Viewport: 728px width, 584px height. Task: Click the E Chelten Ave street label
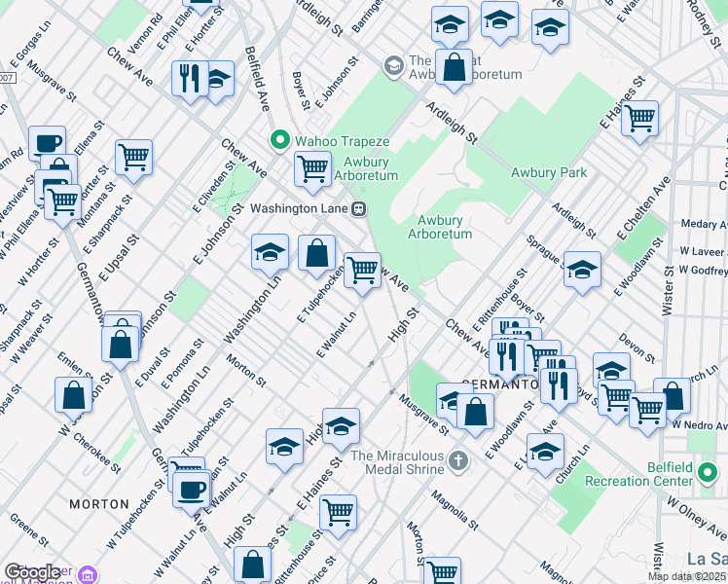pos(643,208)
